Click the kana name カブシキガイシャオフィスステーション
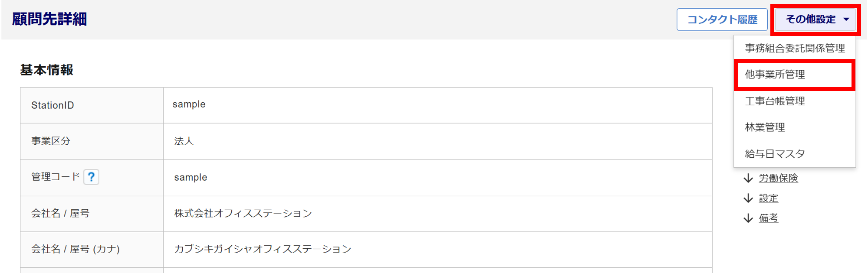 click(263, 249)
